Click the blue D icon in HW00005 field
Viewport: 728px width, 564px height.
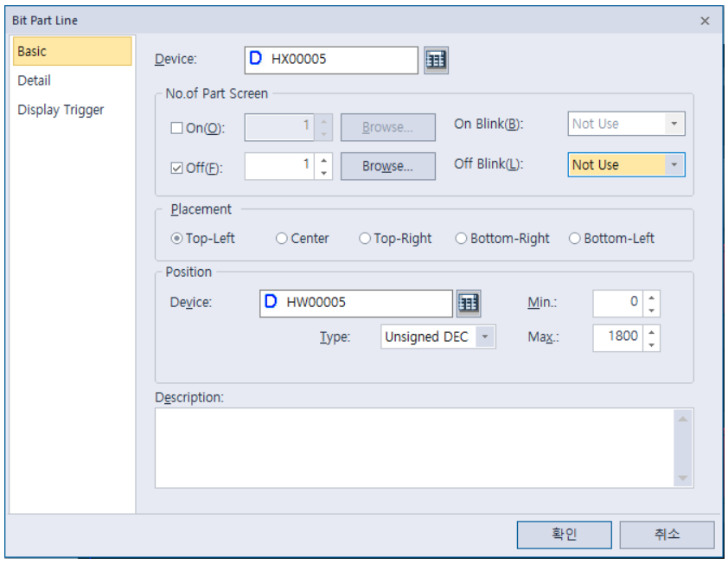271,303
